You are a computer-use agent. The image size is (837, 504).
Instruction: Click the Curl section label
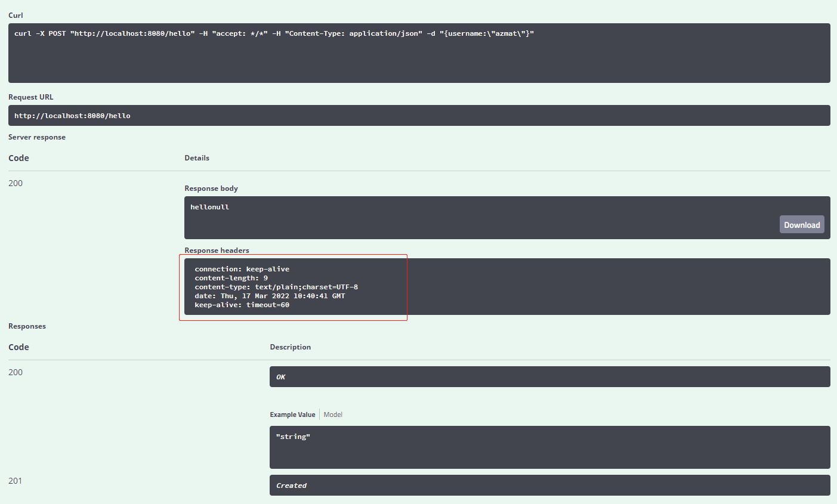16,16
